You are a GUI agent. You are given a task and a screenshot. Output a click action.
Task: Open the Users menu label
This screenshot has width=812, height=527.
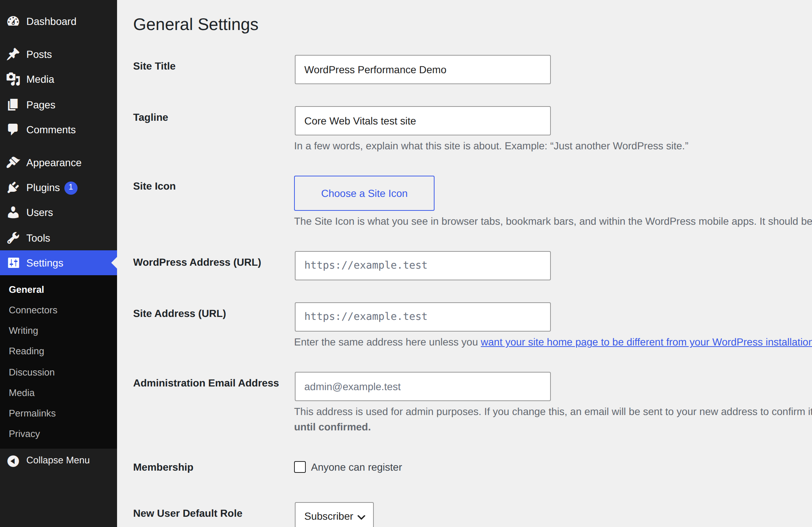pyautogui.click(x=40, y=213)
